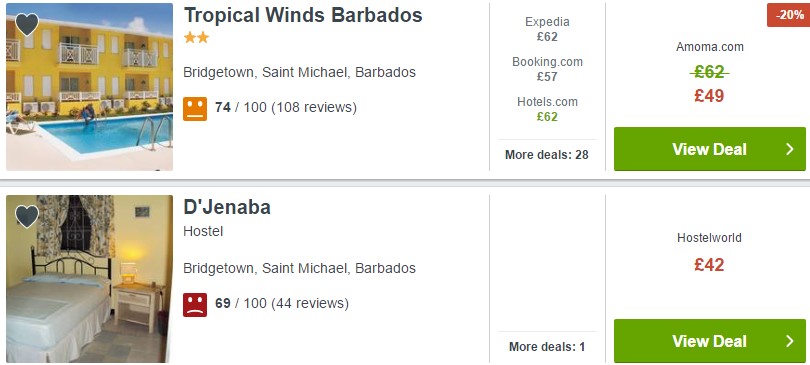Click the orange neutral-face rating icon
The width and height of the screenshot is (810, 365).
pos(195,109)
